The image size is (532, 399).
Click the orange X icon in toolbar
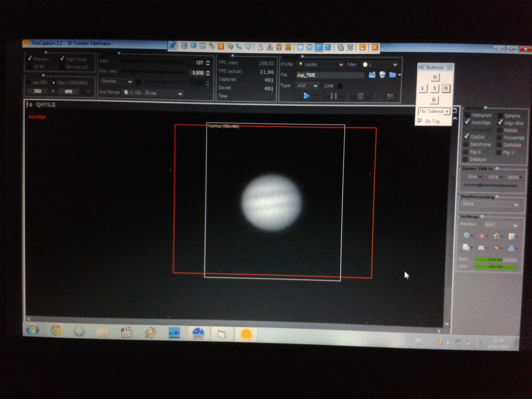pos(375,48)
